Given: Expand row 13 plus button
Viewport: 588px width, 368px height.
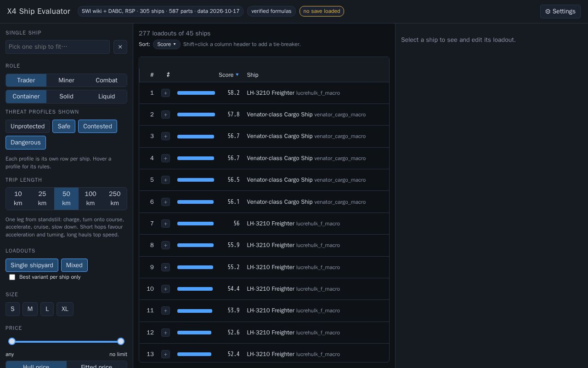Looking at the screenshot, I should [x=166, y=354].
